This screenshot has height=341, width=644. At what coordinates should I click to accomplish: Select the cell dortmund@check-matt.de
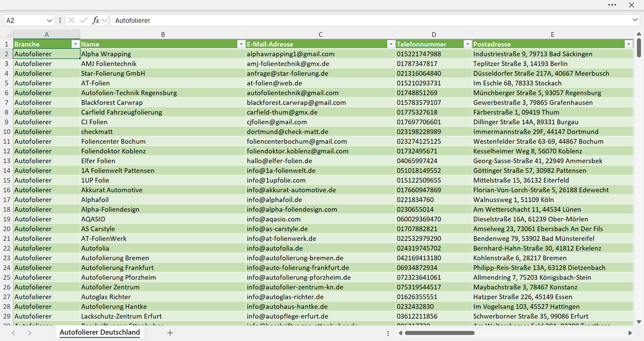(321, 132)
